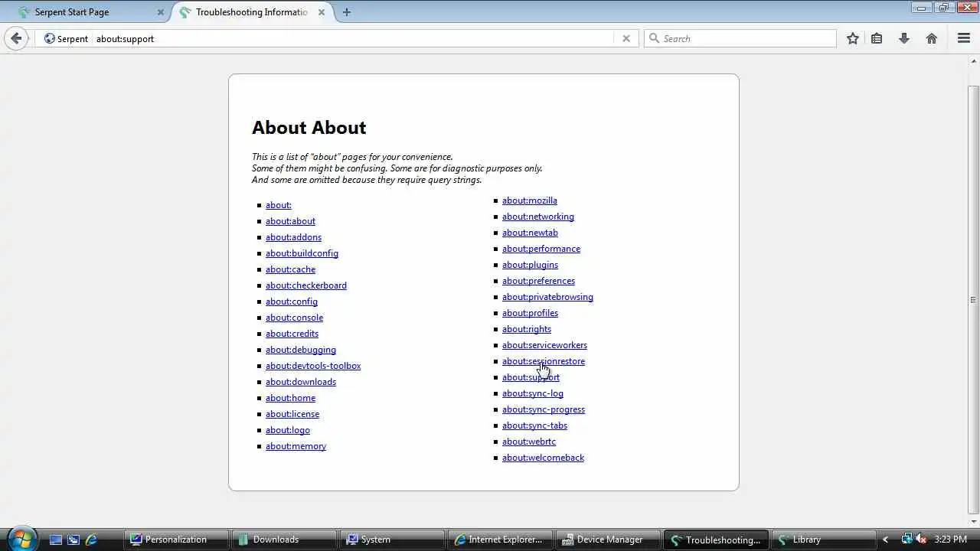Open the about:sync-log link
Viewport: 980px width, 551px height.
pos(533,393)
